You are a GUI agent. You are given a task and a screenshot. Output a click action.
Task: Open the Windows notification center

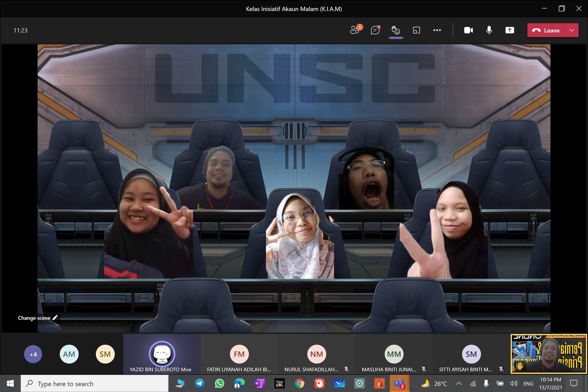click(574, 384)
